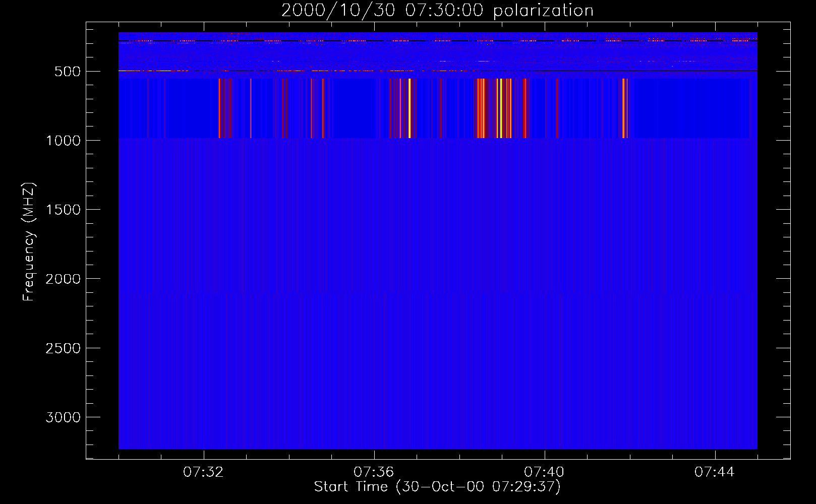This screenshot has height=504, width=816.
Task: Click the 07:44 time tick label
Action: [715, 472]
